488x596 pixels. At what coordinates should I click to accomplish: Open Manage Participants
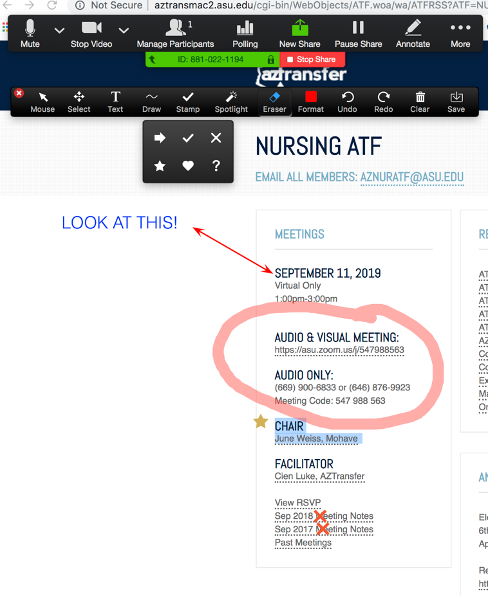[x=175, y=34]
